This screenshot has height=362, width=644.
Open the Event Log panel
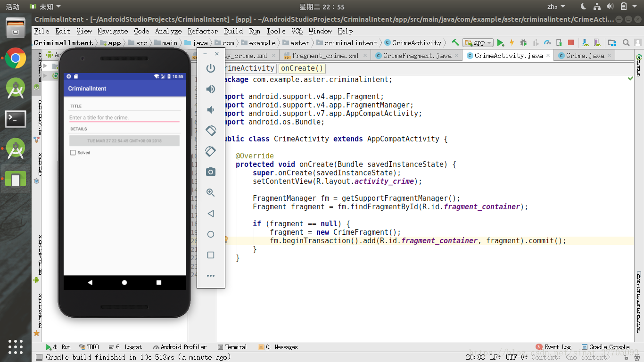(553, 347)
